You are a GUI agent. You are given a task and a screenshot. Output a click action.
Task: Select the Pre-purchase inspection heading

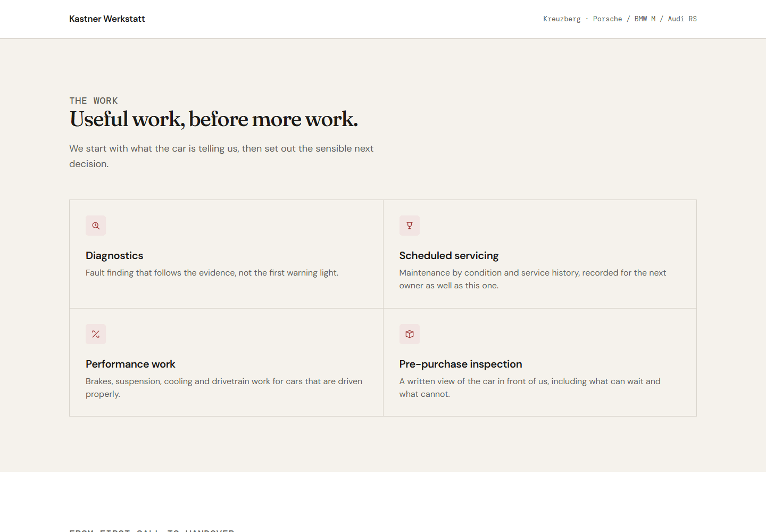461,364
